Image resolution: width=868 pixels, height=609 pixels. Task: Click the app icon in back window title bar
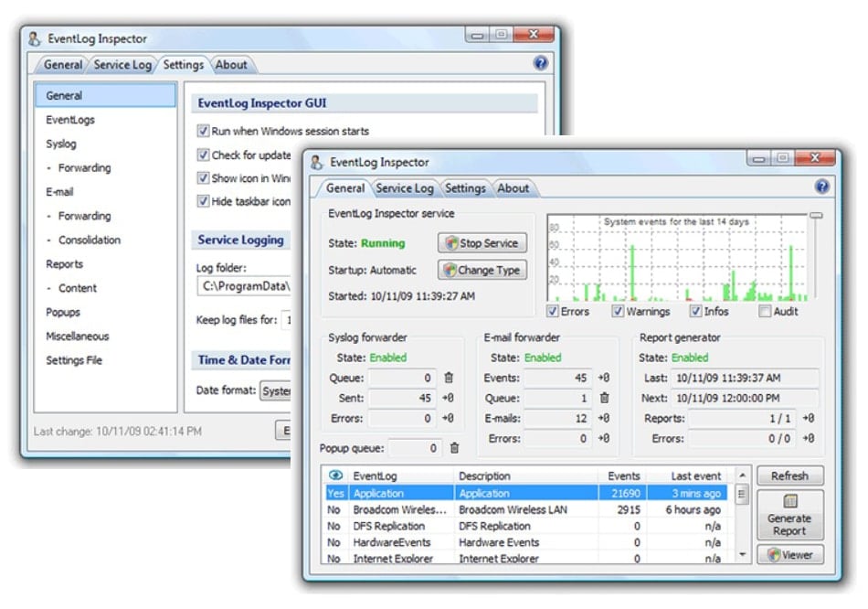[35, 38]
